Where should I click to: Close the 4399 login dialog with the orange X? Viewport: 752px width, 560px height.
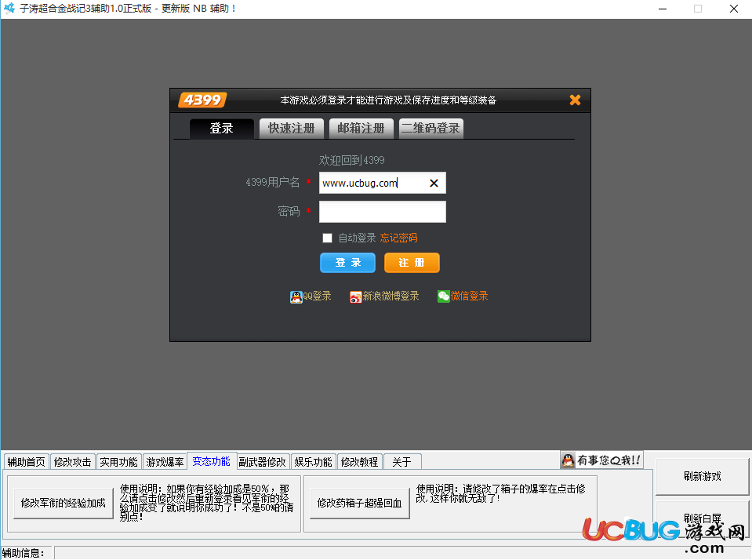pos(575,100)
